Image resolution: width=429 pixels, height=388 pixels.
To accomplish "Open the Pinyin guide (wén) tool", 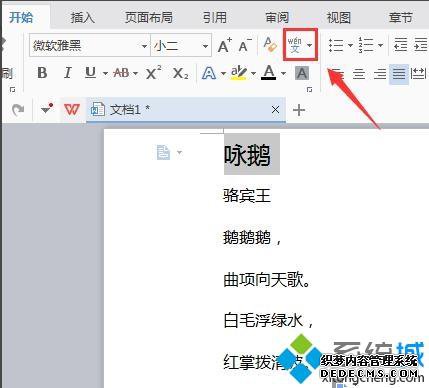I will coord(295,45).
